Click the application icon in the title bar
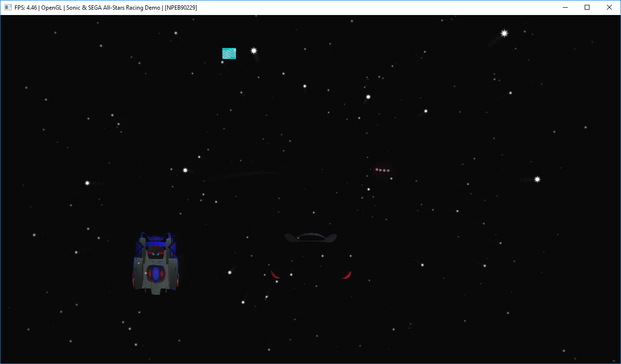 pyautogui.click(x=8, y=8)
